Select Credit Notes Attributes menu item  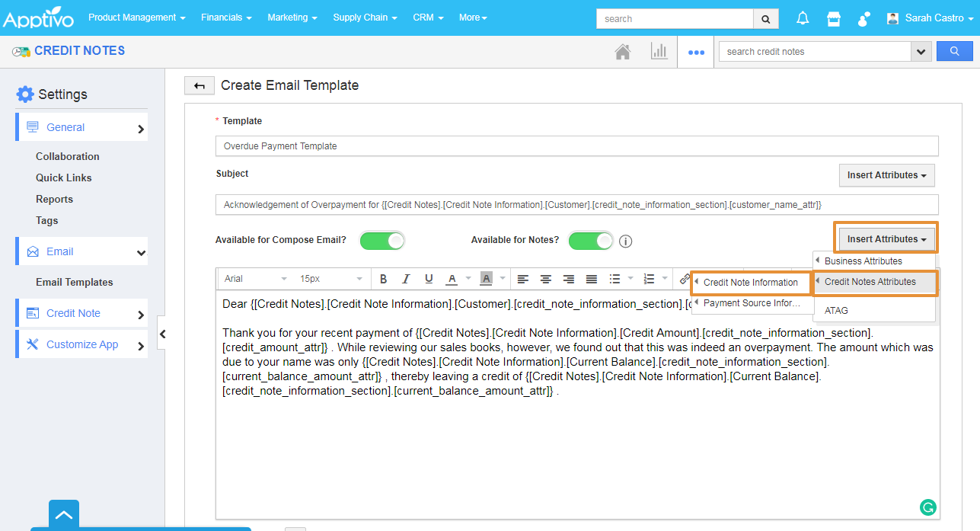(874, 282)
